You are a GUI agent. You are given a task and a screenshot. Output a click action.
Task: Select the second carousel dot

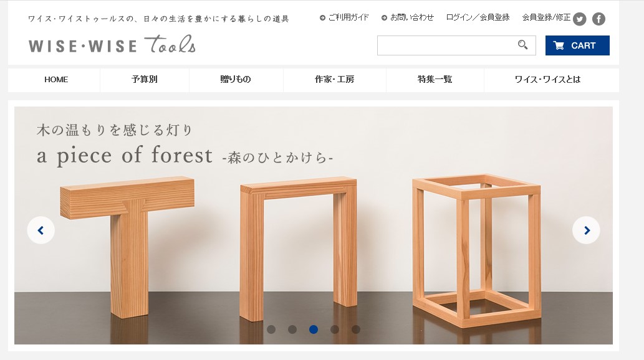tap(292, 329)
